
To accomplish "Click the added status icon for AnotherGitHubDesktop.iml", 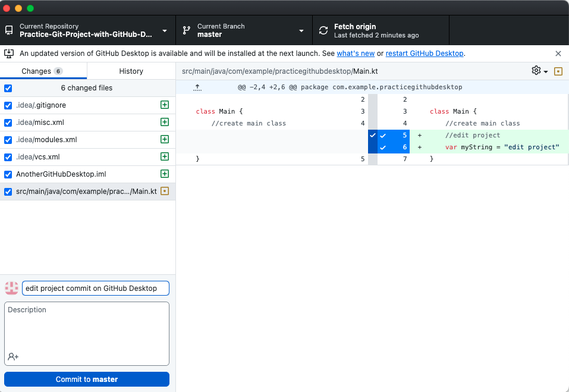I will point(165,174).
